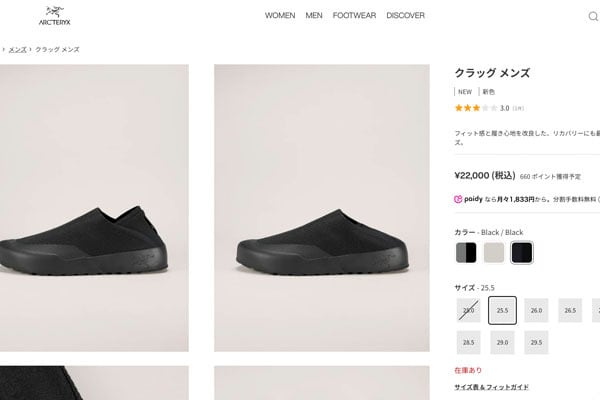Open the WOMEN menu
This screenshot has height=400, width=600.
point(280,16)
